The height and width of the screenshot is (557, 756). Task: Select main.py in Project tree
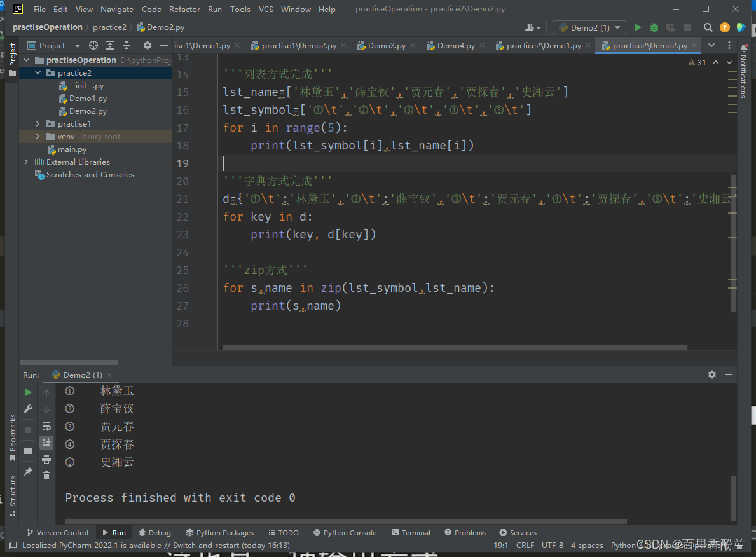pyautogui.click(x=72, y=149)
